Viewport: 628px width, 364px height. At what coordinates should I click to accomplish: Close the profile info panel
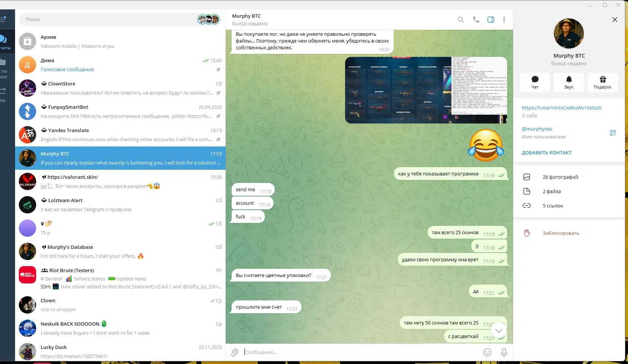click(x=614, y=20)
